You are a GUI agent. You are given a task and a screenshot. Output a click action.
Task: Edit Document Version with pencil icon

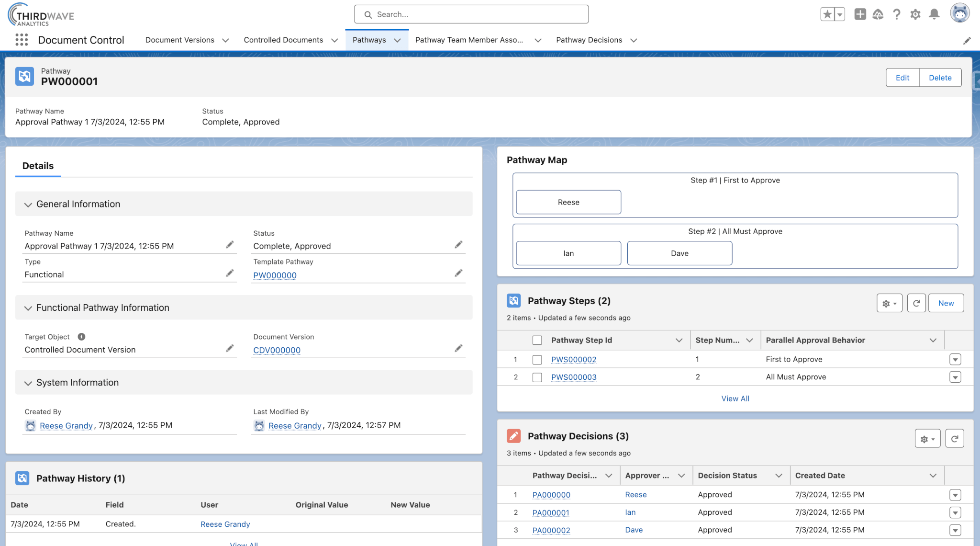click(x=458, y=348)
